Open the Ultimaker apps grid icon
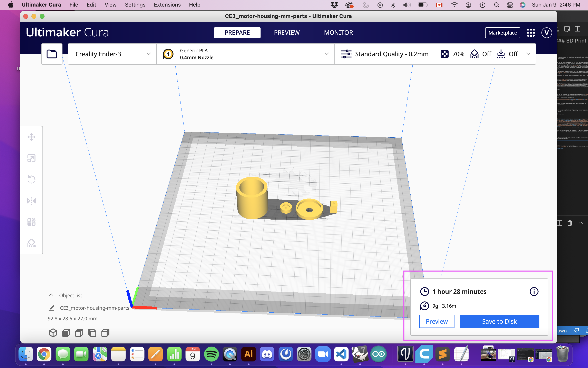This screenshot has height=368, width=588. 531,33
